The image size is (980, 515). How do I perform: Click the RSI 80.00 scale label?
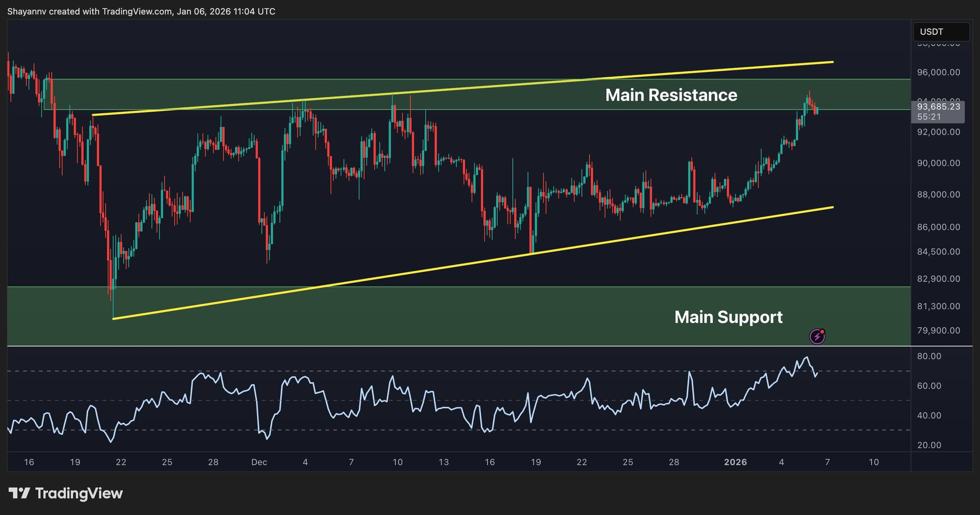click(929, 356)
